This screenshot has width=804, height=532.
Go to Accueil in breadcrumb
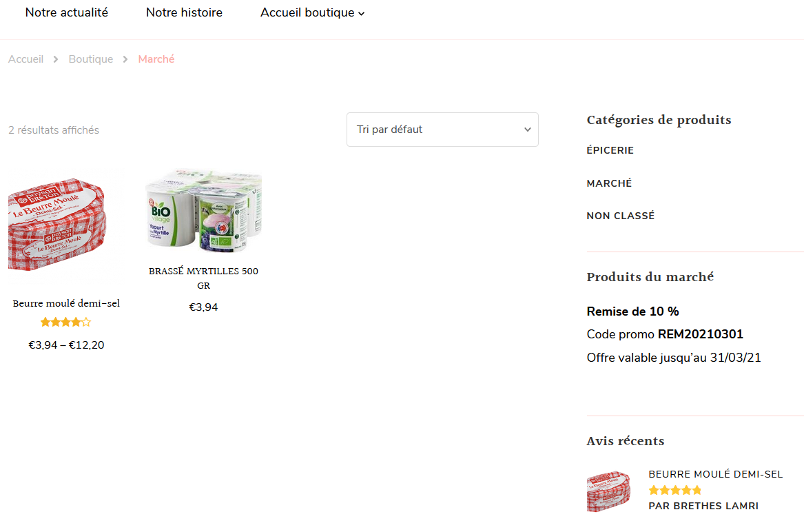[25, 59]
